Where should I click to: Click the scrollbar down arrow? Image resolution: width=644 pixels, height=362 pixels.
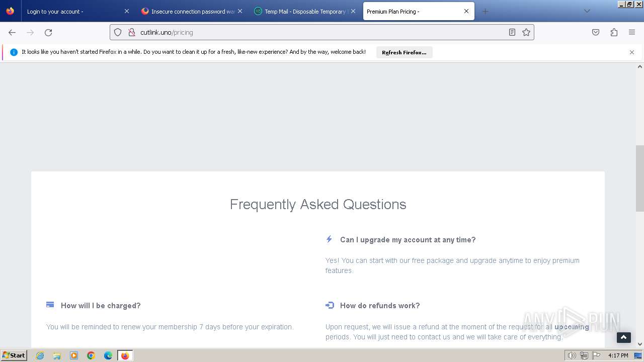point(640,344)
